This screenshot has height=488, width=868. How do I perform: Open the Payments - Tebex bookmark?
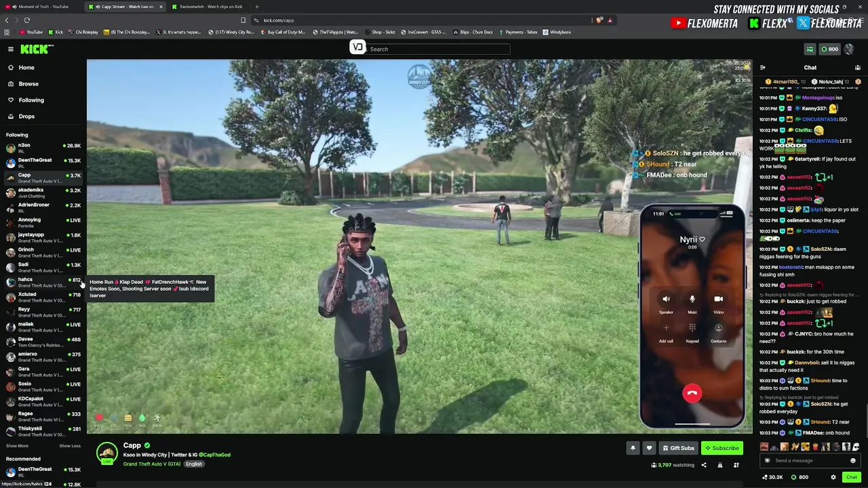pyautogui.click(x=517, y=32)
